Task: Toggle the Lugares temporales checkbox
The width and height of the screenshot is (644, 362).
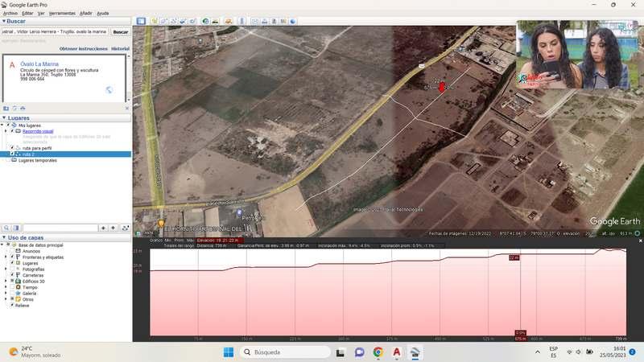Action: click(8, 160)
